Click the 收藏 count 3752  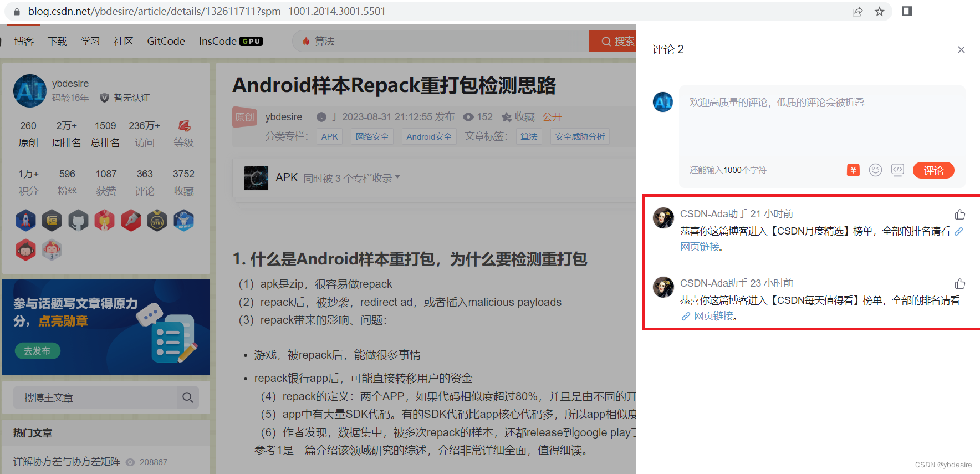[183, 174]
